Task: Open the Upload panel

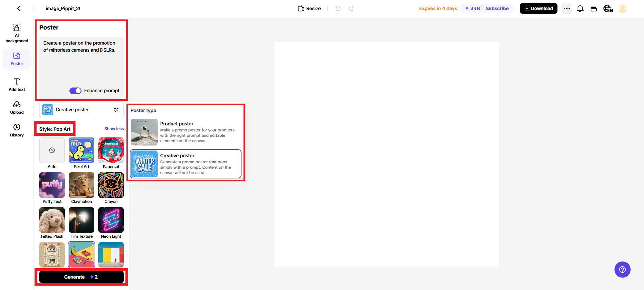Action: pos(17,108)
